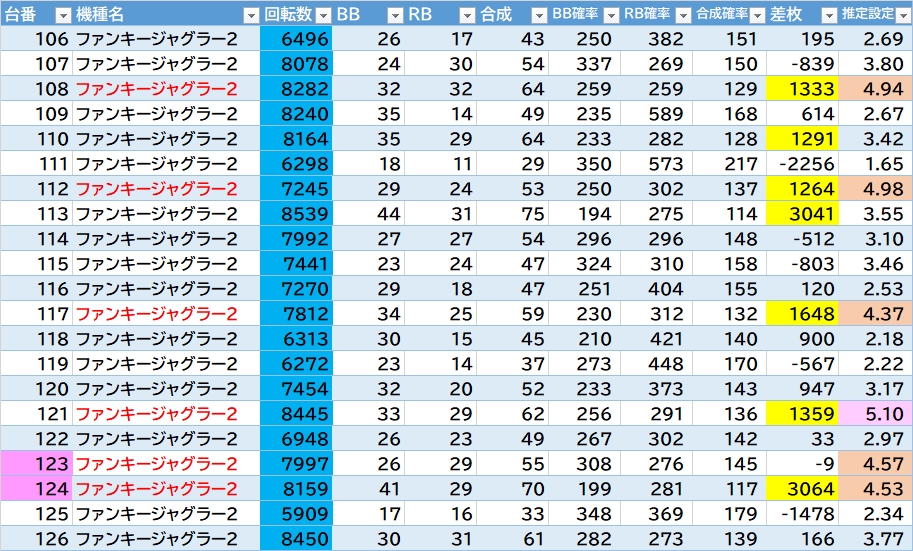Select the combined probability cell 179
Screen dimensions: 913x551
pos(729,514)
